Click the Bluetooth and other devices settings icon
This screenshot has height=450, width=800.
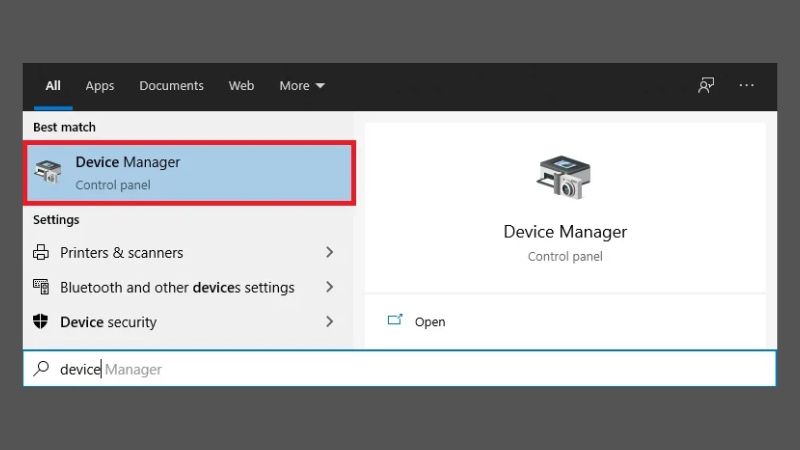click(41, 287)
